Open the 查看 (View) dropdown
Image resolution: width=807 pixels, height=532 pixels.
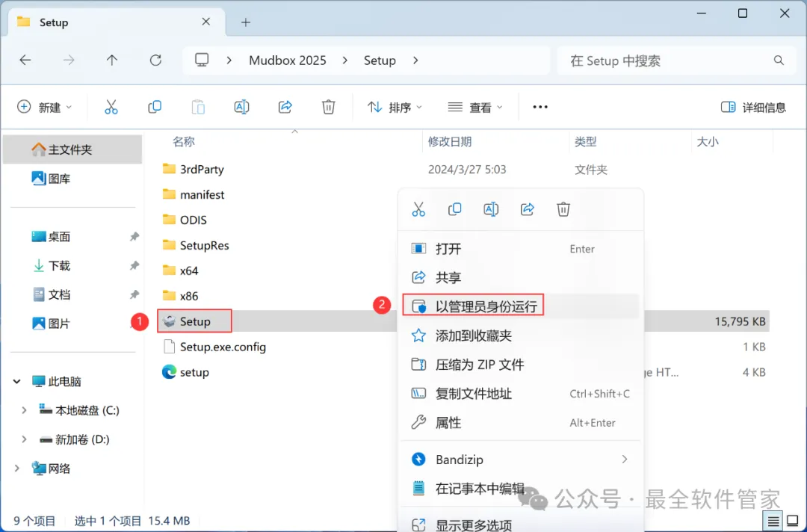pyautogui.click(x=474, y=107)
